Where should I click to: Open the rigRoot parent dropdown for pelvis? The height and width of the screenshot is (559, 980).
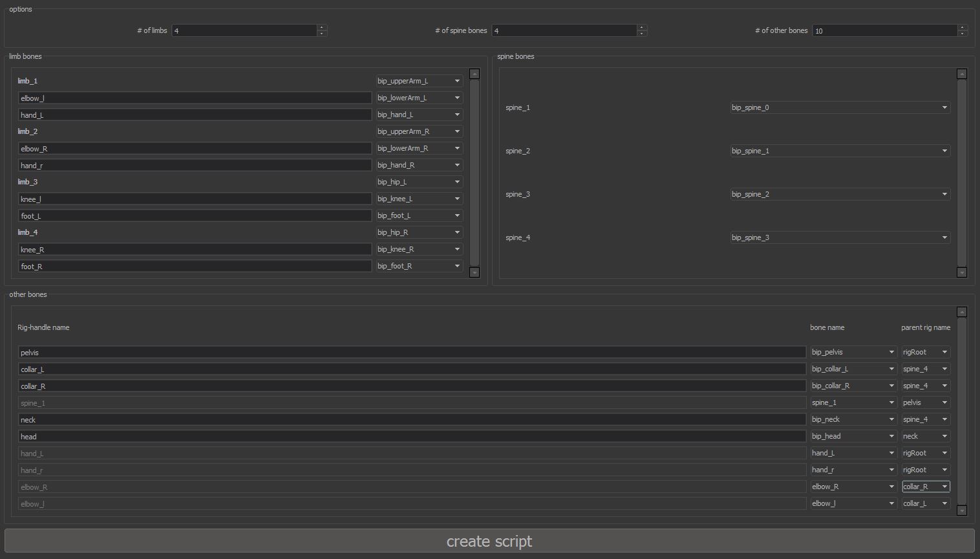[926, 352]
